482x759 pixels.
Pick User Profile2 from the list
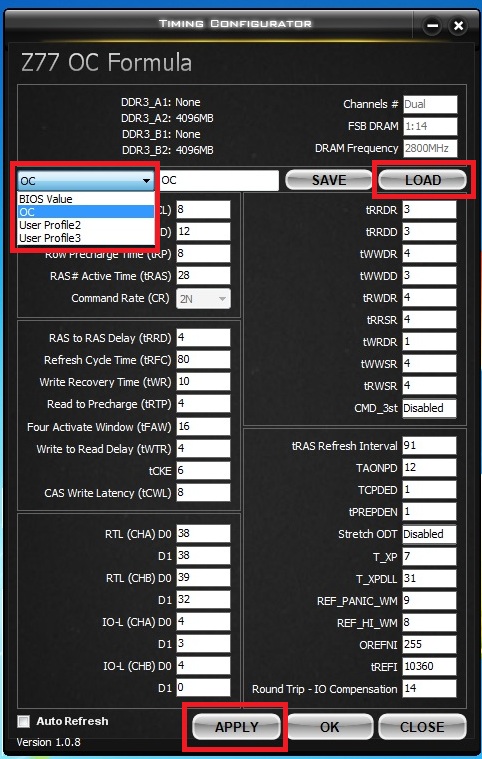(86, 225)
